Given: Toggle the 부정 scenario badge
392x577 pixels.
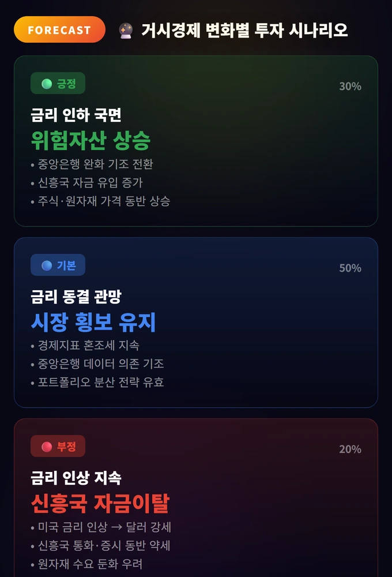Looking at the screenshot, I should 58,446.
